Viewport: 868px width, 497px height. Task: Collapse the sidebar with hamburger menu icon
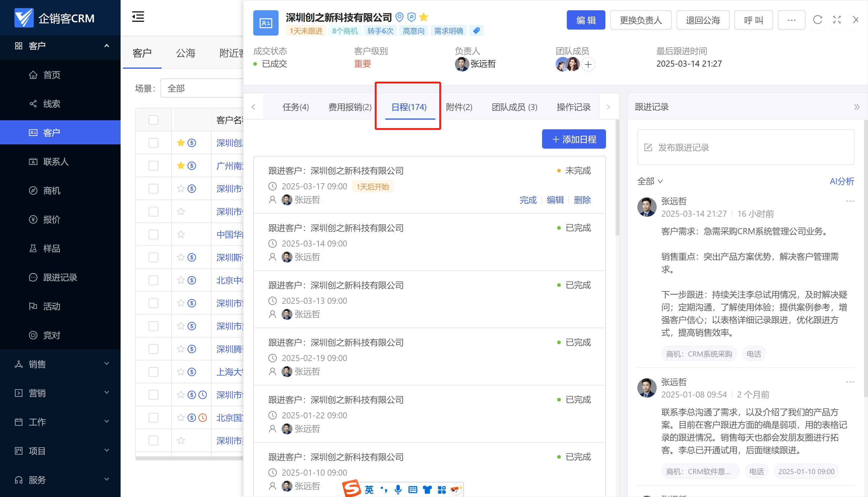[x=138, y=17]
